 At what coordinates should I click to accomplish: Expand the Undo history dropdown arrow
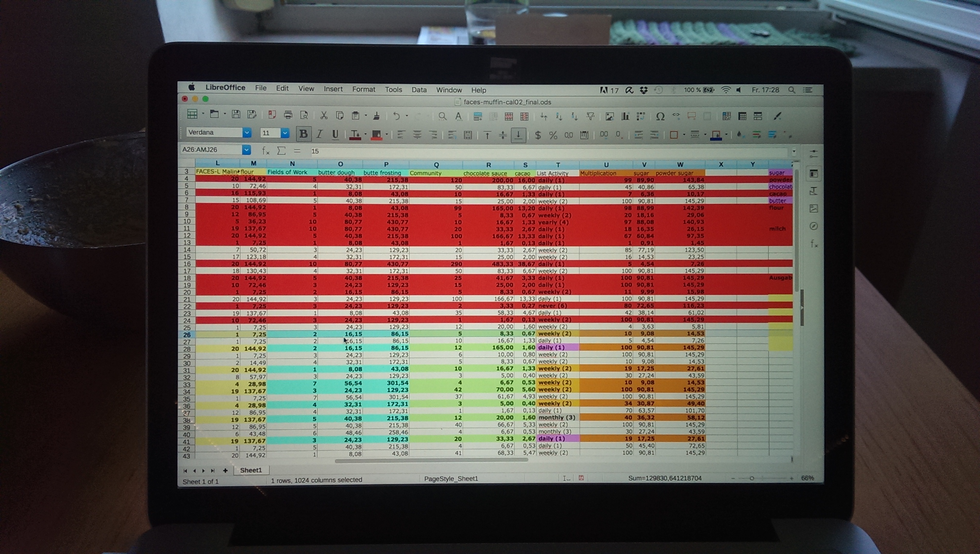pos(407,115)
